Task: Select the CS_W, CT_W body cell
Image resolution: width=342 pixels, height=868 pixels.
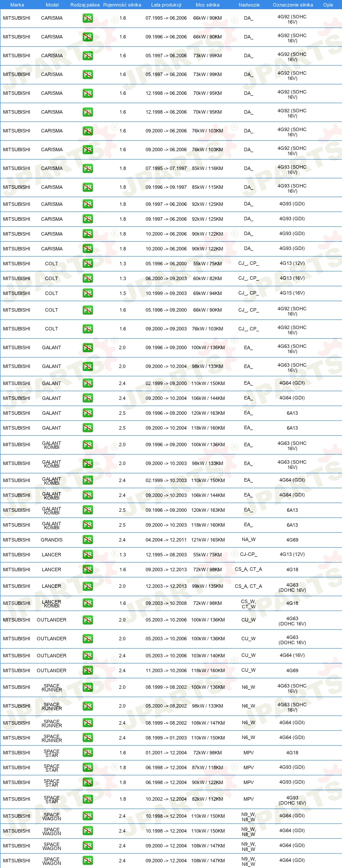Action: pos(248,603)
